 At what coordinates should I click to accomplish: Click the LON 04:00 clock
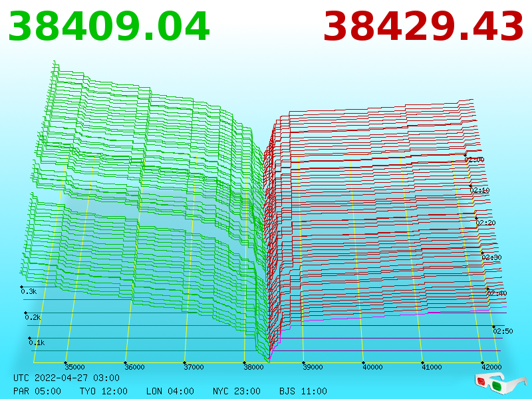pos(170,391)
